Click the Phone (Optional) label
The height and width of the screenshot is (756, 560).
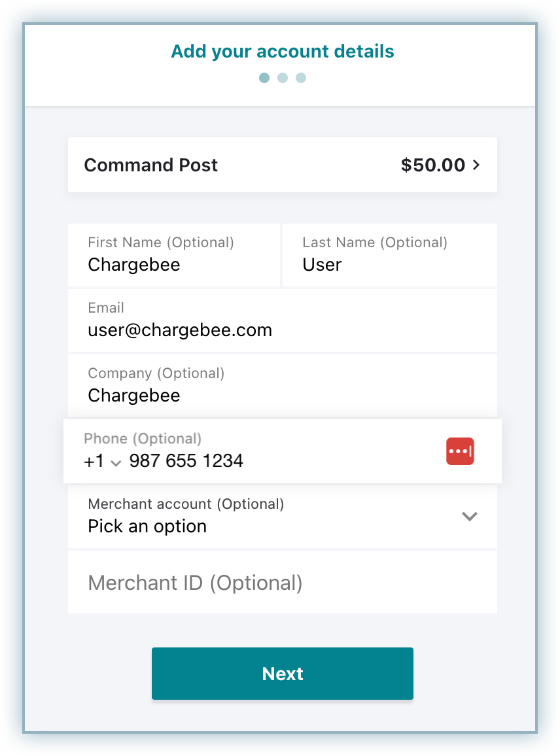[x=143, y=439]
